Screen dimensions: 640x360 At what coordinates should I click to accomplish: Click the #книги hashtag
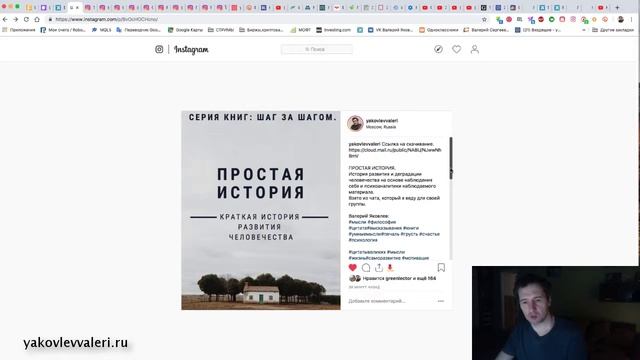tap(411, 228)
